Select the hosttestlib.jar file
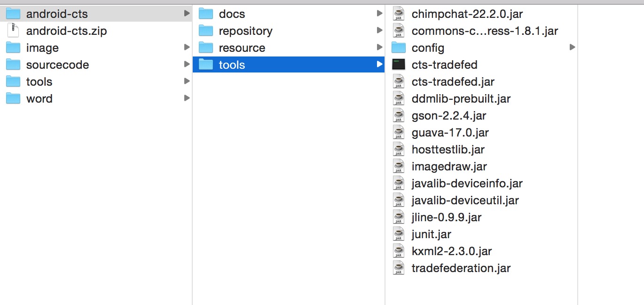 click(x=481, y=149)
